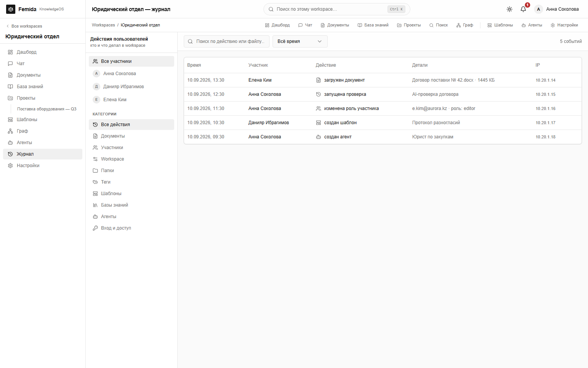Screen dimensions: 588x368
Task: Switch to the Поиск top tab
Action: point(438,25)
